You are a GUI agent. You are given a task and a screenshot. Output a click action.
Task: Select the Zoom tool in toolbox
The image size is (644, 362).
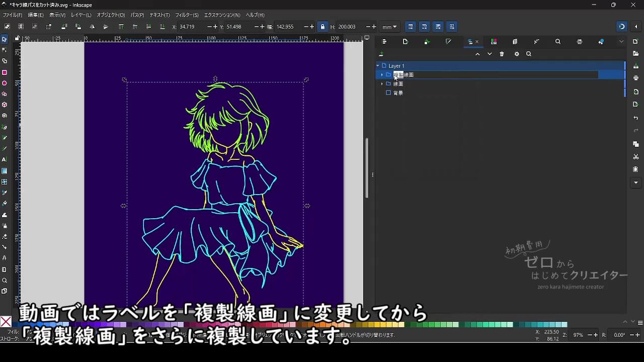pyautogui.click(x=5, y=281)
